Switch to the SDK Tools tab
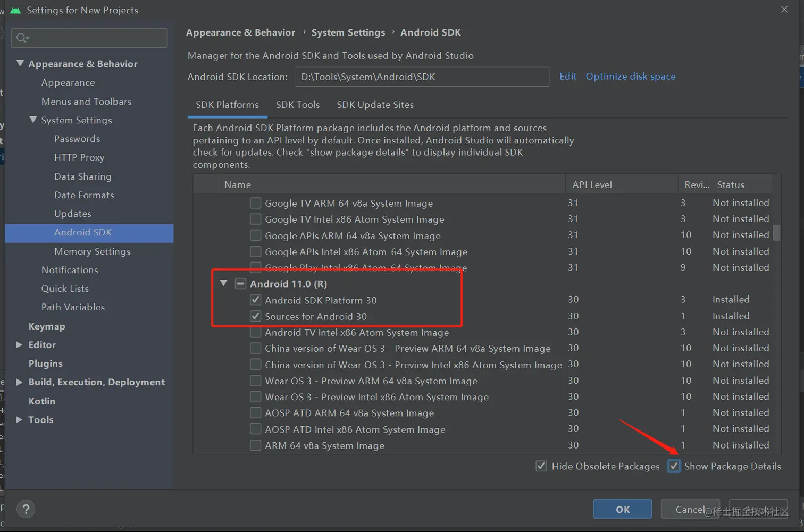The width and height of the screenshot is (804, 532). (298, 105)
